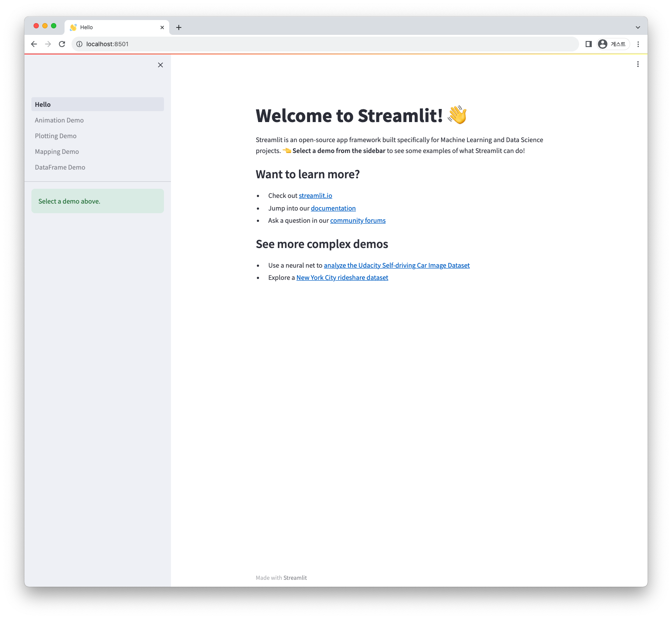Open New York City rideshare dataset link

342,278
